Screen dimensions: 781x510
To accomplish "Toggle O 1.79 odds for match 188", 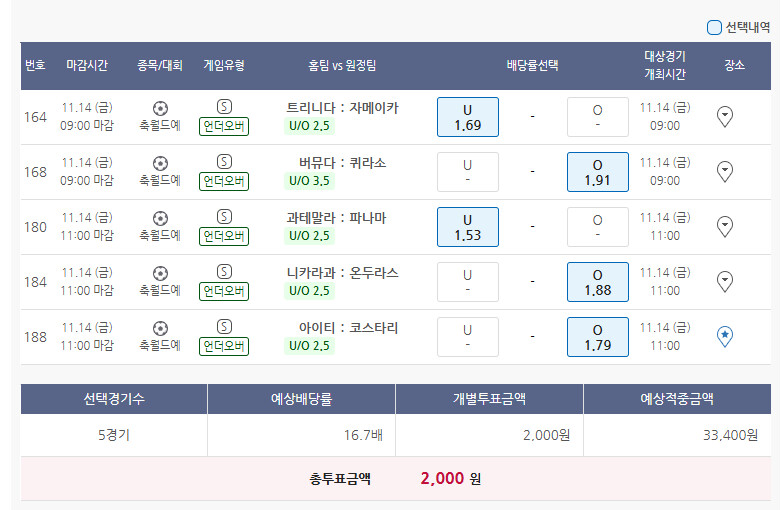I will [597, 337].
